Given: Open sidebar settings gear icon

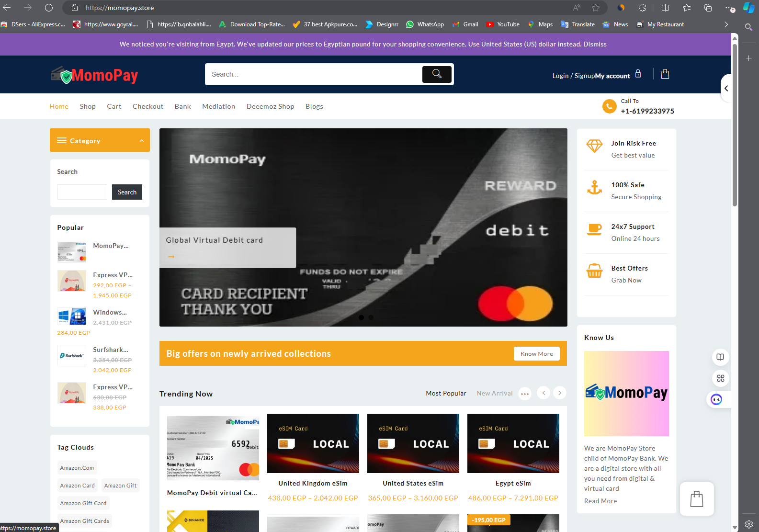Looking at the screenshot, I should click(749, 524).
